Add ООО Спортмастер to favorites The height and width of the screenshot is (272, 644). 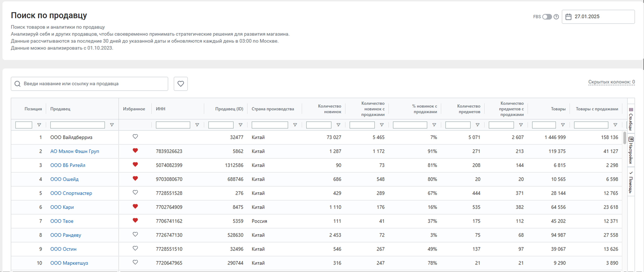pos(135,193)
